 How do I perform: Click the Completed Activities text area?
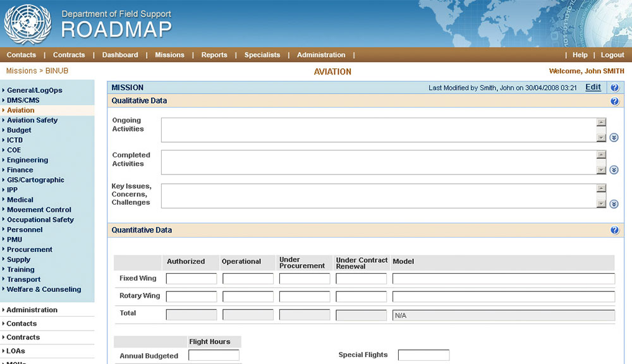coord(379,162)
